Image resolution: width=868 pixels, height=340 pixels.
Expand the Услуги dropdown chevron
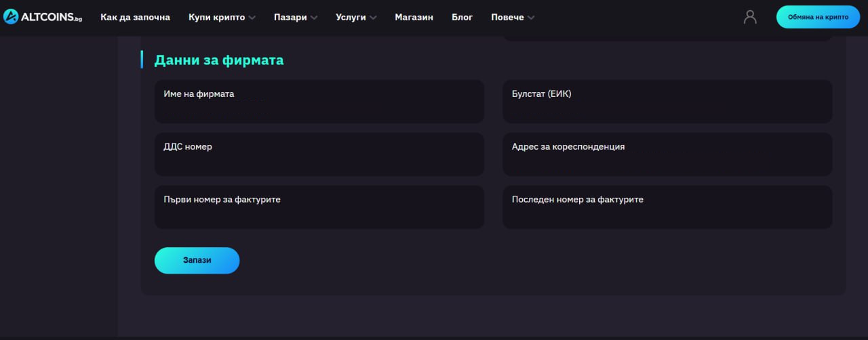pos(373,18)
